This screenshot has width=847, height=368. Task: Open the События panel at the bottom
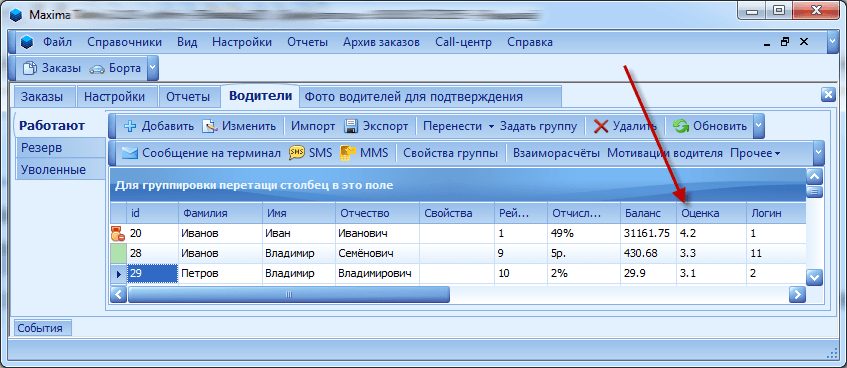click(43, 328)
